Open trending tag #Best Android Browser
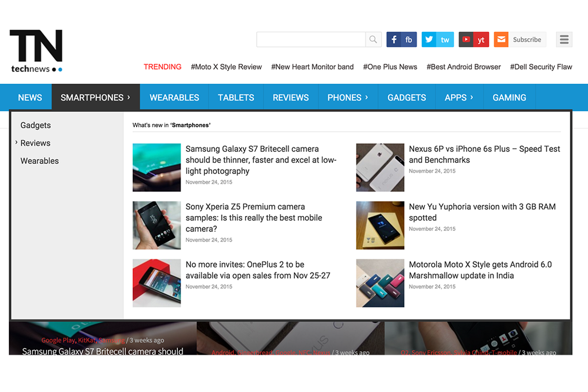The height and width of the screenshot is (392, 588). click(464, 67)
